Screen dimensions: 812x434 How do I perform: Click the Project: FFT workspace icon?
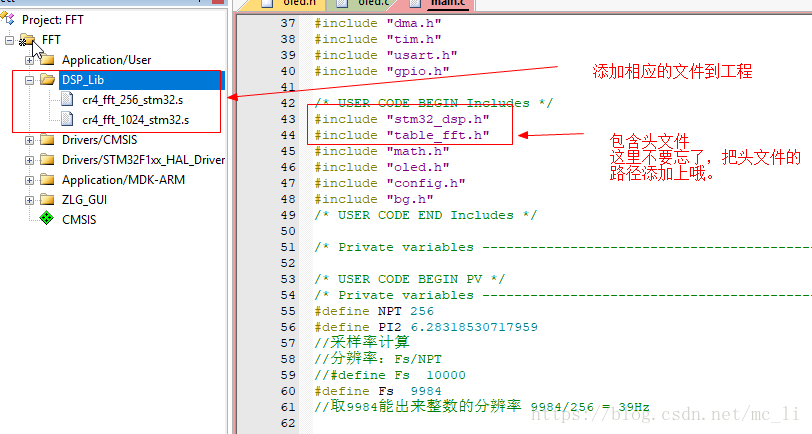point(8,19)
